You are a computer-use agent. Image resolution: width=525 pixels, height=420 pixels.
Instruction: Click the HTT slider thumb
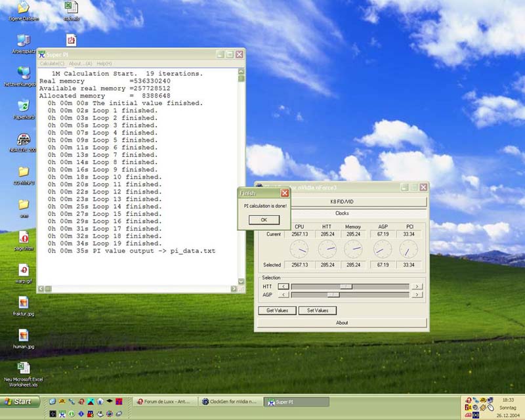pyautogui.click(x=346, y=286)
